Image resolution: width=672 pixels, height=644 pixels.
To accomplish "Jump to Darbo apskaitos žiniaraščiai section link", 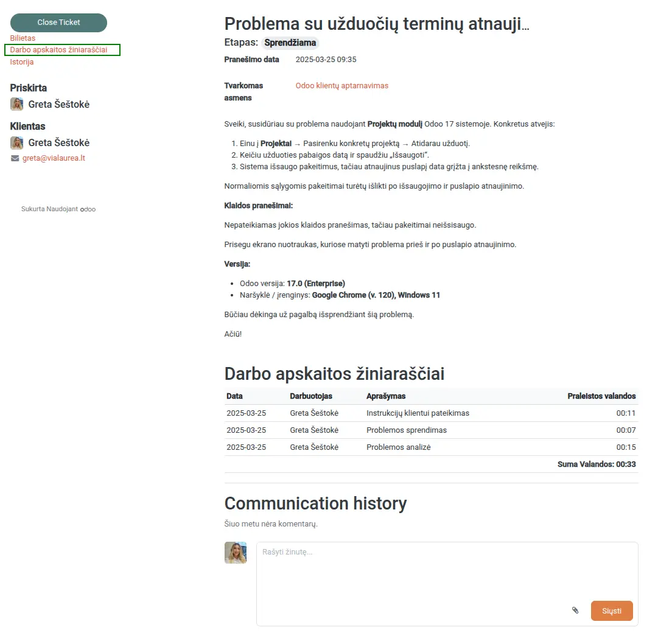I will coord(58,50).
